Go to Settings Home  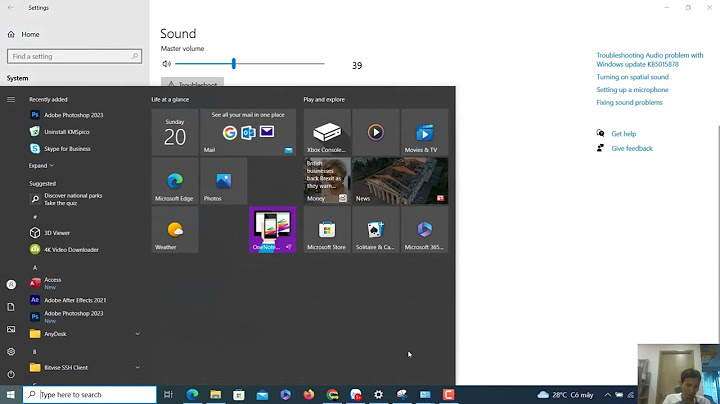coord(24,34)
